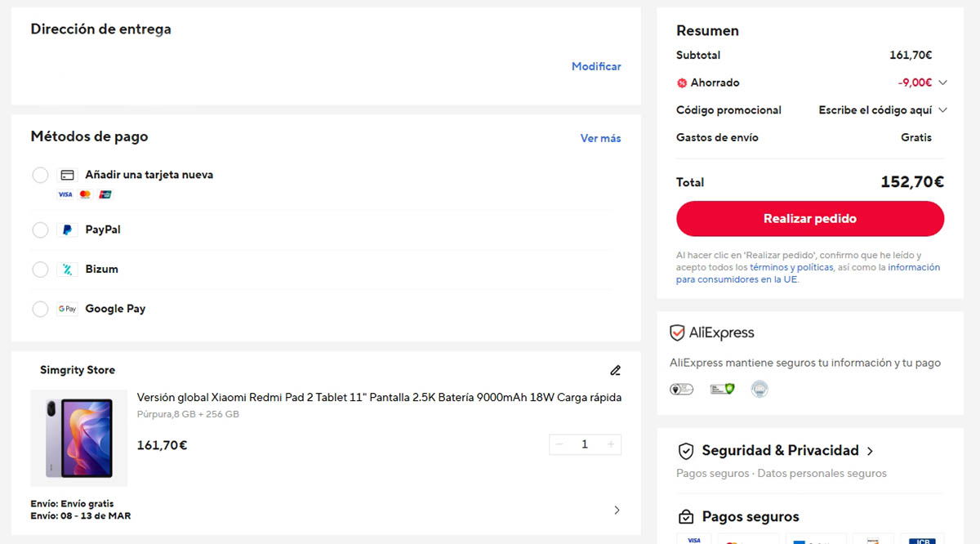Click the Visa icon under new card option
Viewport: 980px width, 544px height.
(65, 194)
